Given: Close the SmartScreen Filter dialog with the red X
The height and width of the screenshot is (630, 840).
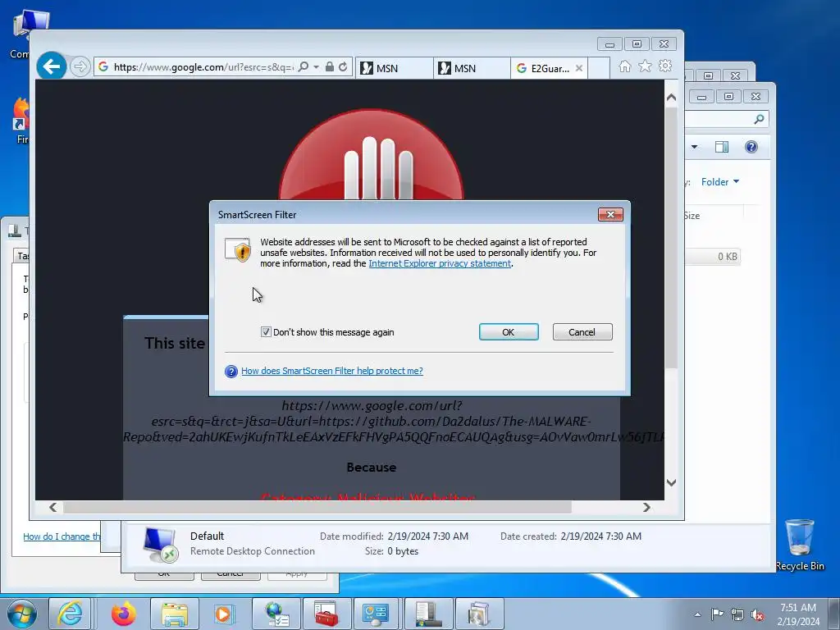Looking at the screenshot, I should 610,215.
